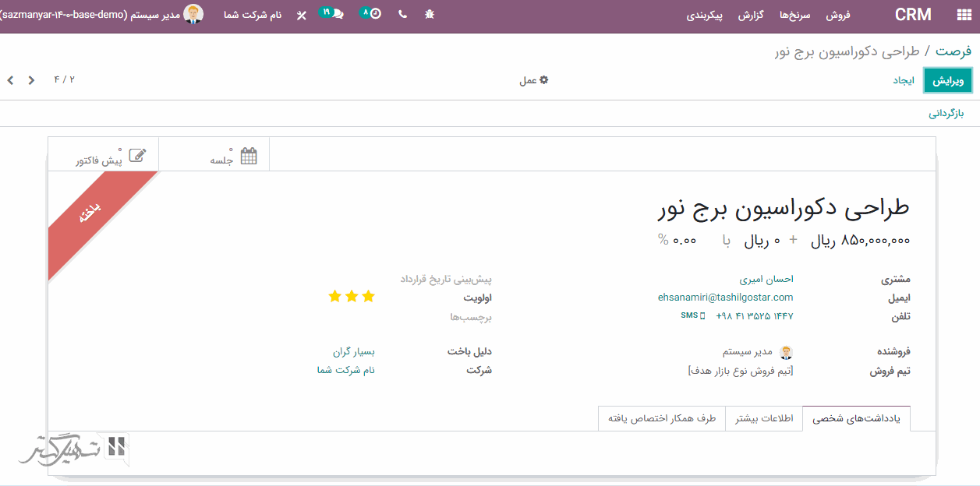Open the debug bug icon menu
Image resolution: width=980 pixels, height=486 pixels.
[x=430, y=14]
